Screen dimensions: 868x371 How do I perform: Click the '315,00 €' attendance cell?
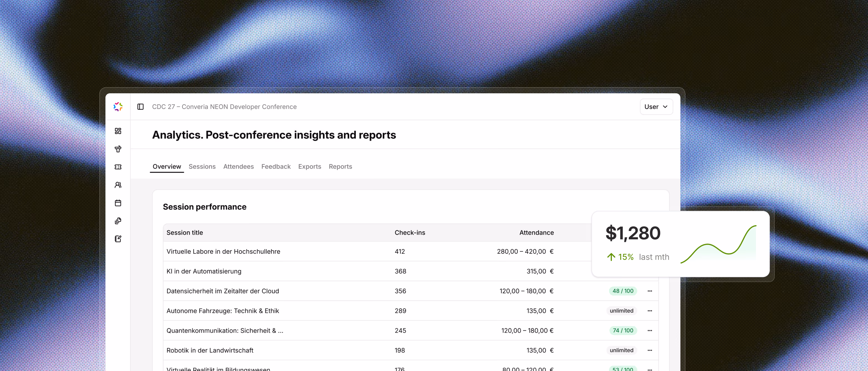tap(540, 272)
